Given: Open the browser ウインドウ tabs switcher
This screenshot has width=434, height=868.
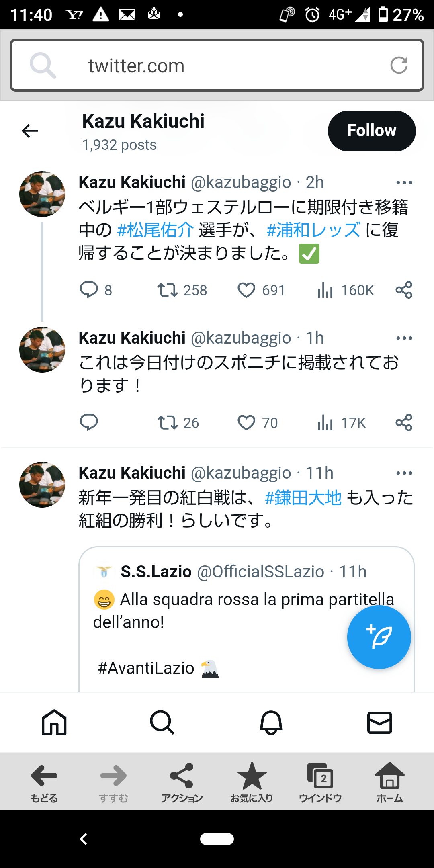Looking at the screenshot, I should [x=320, y=782].
